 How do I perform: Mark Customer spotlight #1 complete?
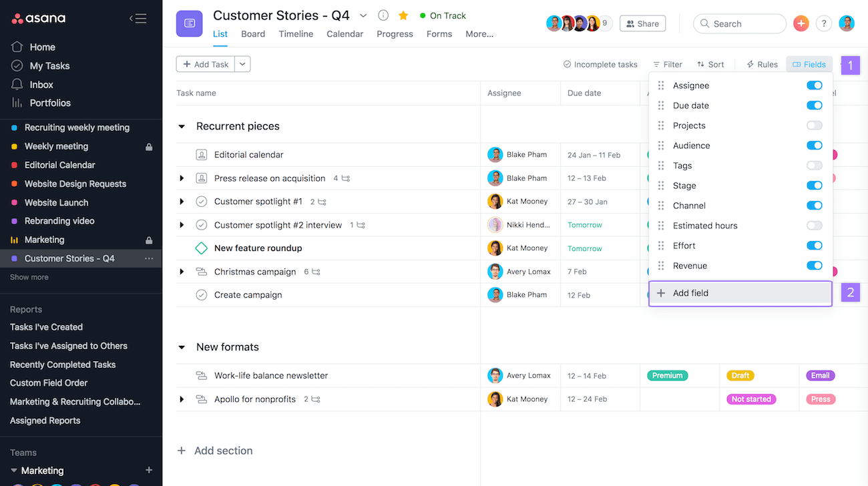[x=202, y=202]
